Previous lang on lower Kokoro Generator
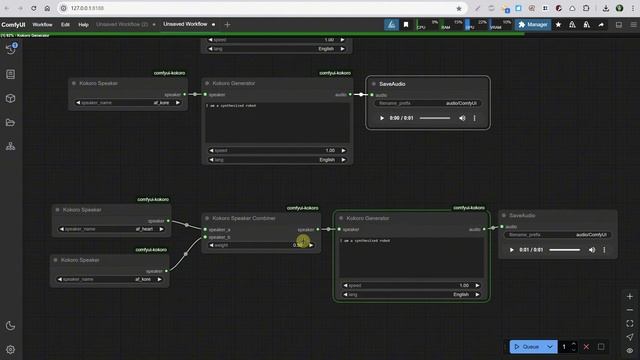The height and width of the screenshot is (360, 640). pyautogui.click(x=345, y=295)
